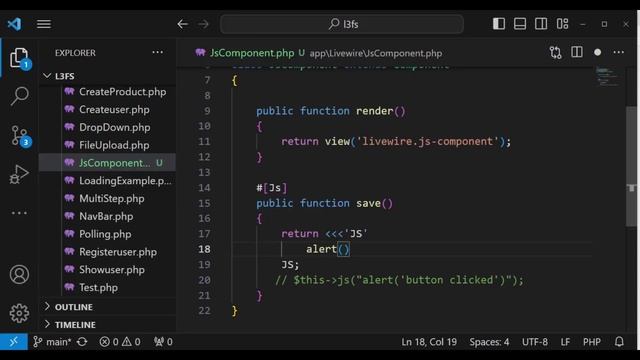Split the editor to the right

[577, 52]
